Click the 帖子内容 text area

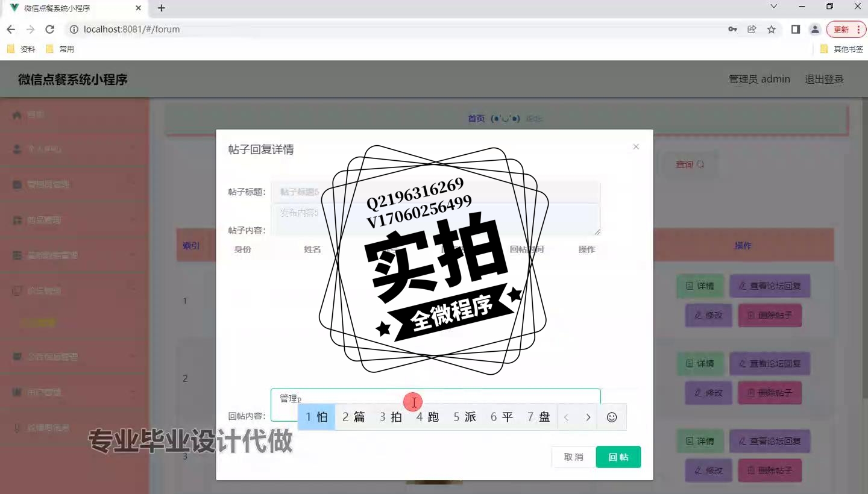[435, 219]
